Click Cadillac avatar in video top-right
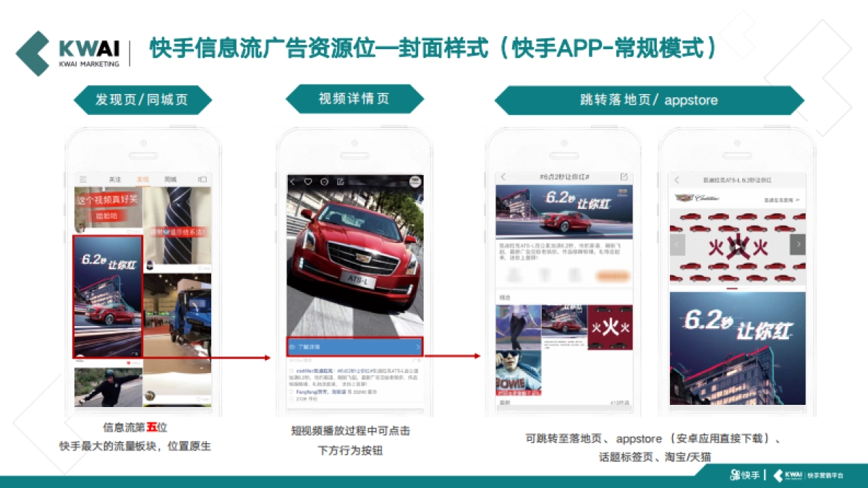 [x=414, y=181]
